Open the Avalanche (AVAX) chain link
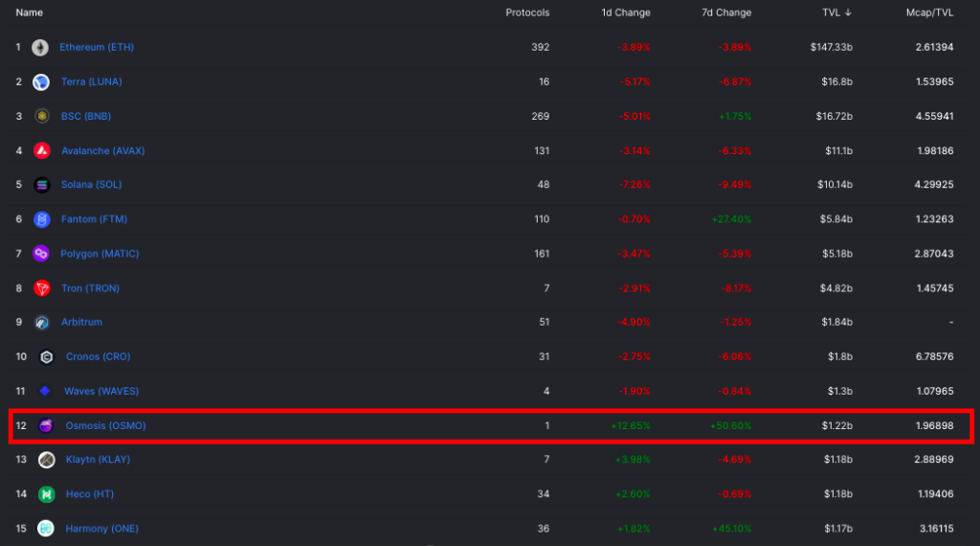 (103, 150)
